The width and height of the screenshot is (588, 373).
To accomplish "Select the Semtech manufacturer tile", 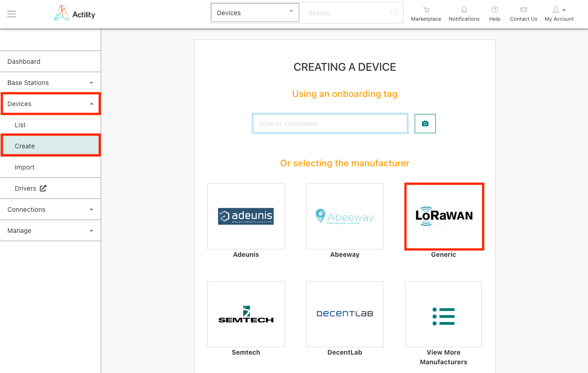I will click(246, 314).
